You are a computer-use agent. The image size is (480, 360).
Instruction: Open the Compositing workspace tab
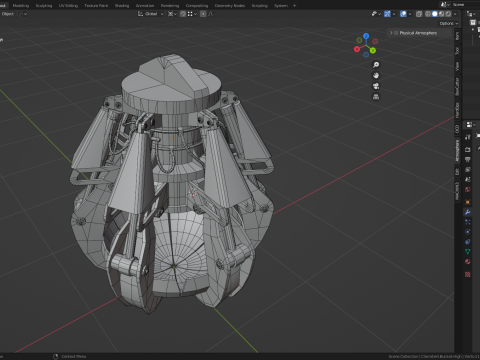click(197, 6)
